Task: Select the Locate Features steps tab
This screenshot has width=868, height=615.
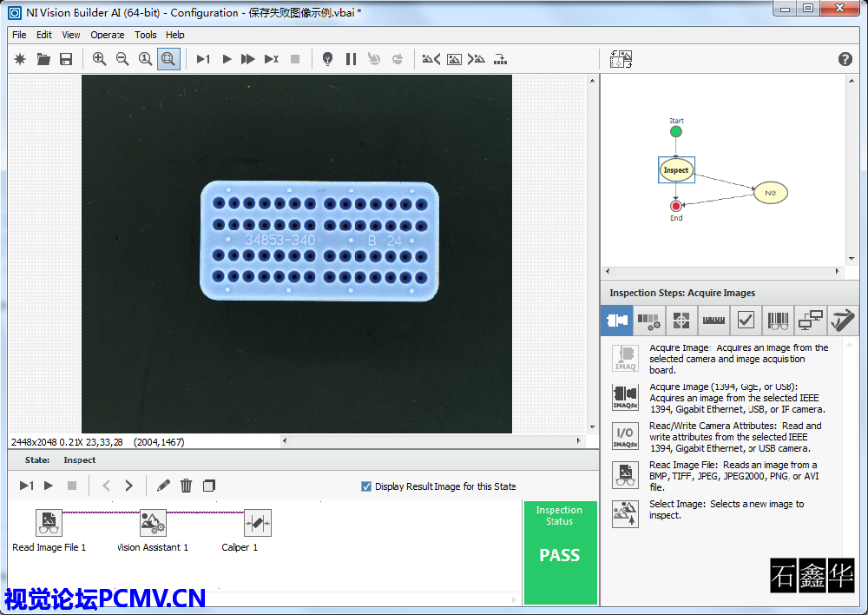Action: pos(681,321)
